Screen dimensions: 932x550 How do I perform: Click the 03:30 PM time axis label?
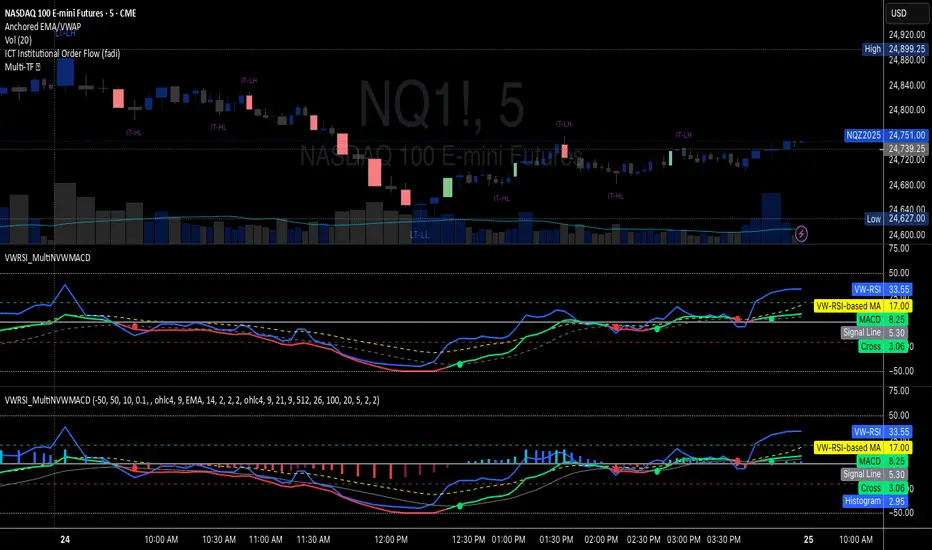[x=723, y=539]
